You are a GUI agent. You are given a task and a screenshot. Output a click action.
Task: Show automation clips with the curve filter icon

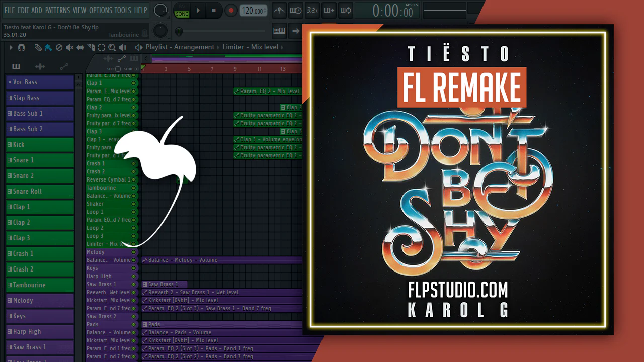[64, 66]
